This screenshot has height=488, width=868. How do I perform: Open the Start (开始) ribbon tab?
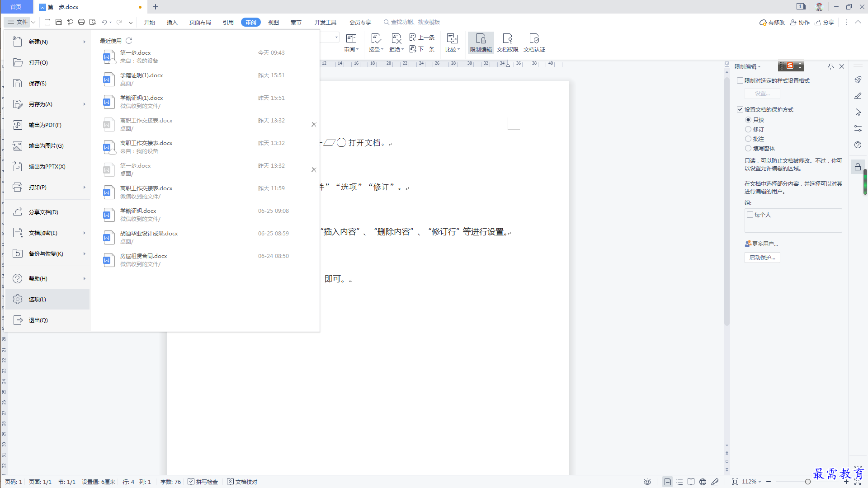coord(150,22)
